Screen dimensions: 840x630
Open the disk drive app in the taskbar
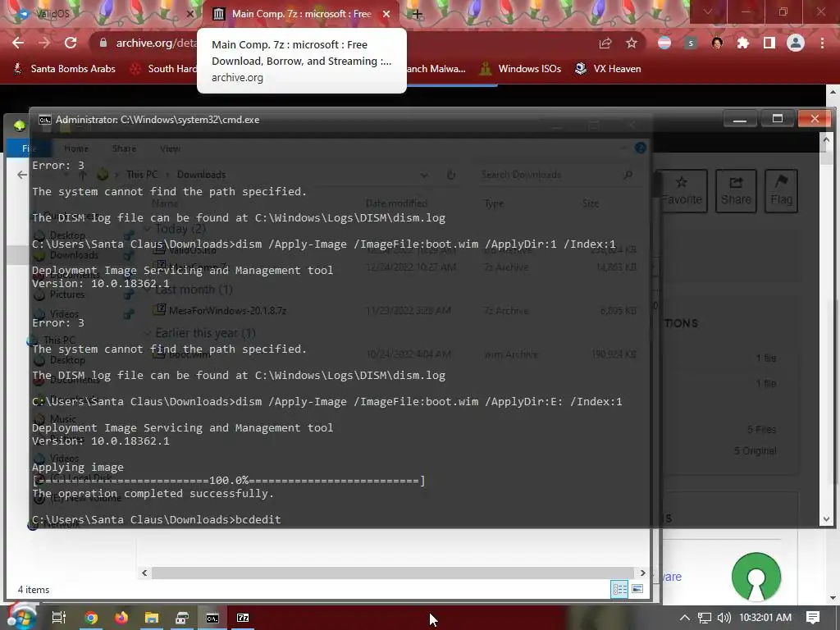(x=182, y=618)
